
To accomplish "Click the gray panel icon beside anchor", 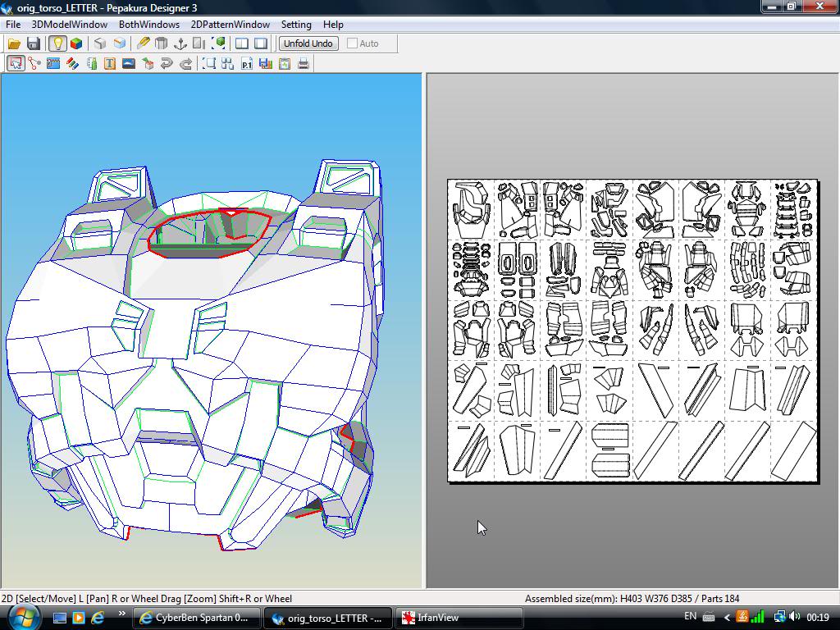I will point(199,43).
